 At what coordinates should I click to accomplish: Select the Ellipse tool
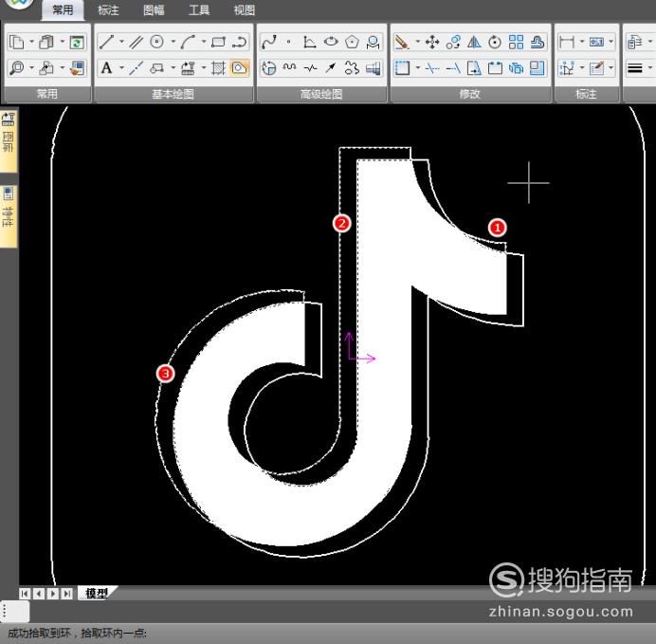331,43
